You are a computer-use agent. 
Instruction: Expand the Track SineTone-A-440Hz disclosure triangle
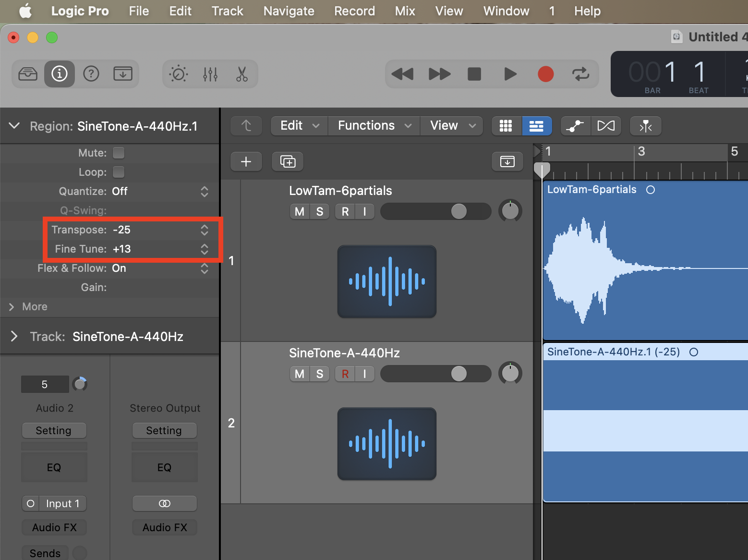[x=14, y=337]
